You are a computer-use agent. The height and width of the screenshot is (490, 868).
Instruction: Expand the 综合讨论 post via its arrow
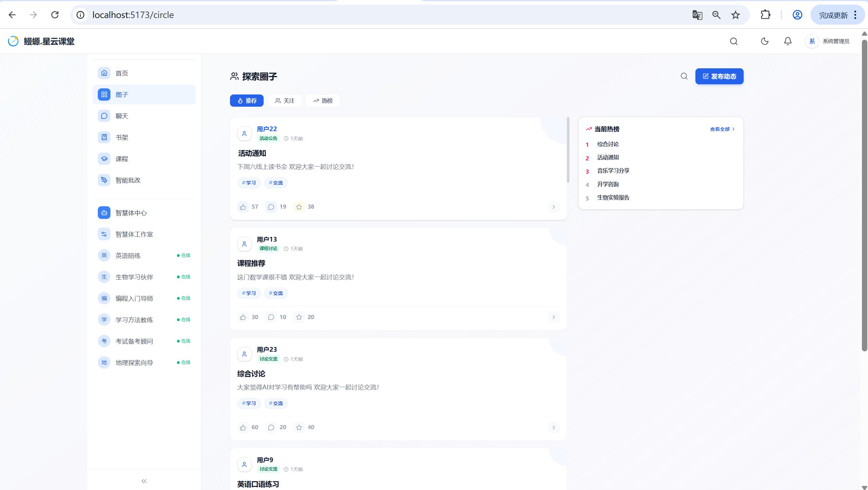click(x=554, y=427)
